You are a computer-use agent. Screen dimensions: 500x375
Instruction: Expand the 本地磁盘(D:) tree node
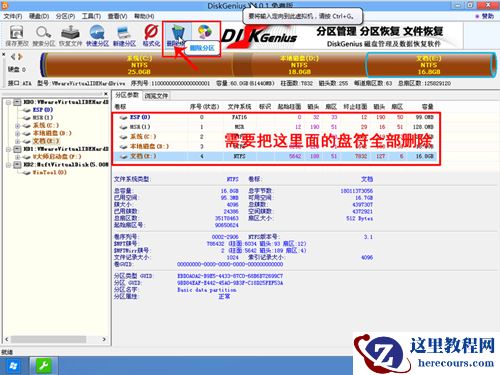[18, 133]
